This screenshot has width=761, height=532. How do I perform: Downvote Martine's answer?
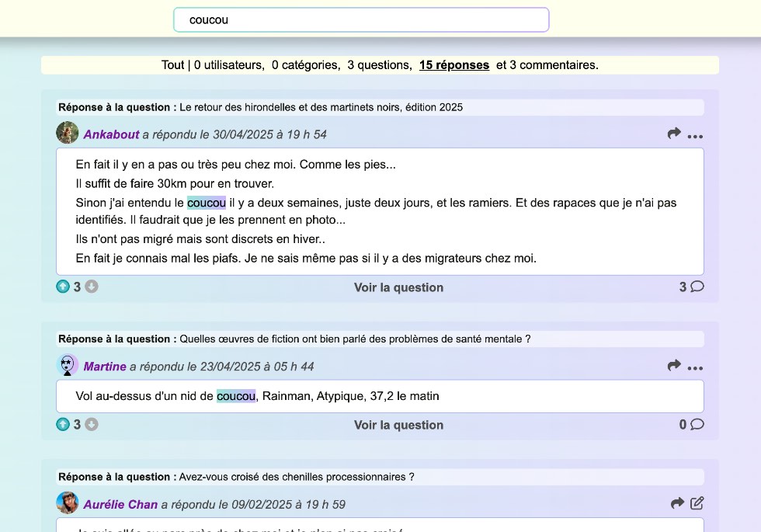[x=92, y=424]
